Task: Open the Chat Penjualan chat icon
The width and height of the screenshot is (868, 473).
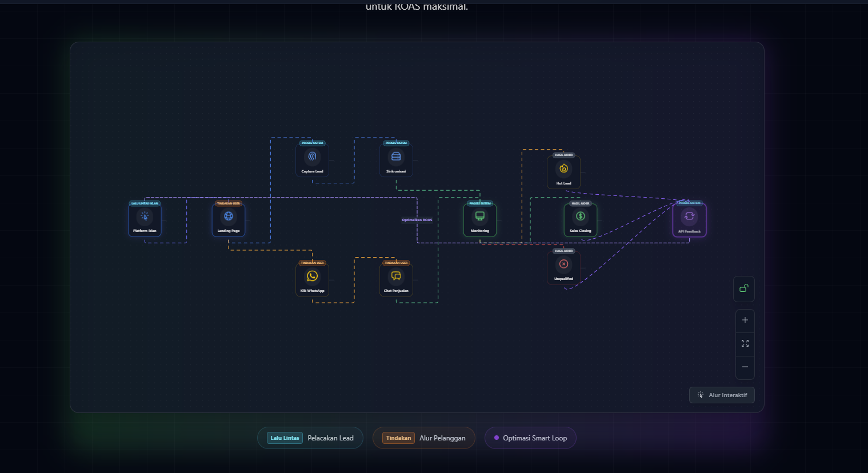Action: pos(396,276)
